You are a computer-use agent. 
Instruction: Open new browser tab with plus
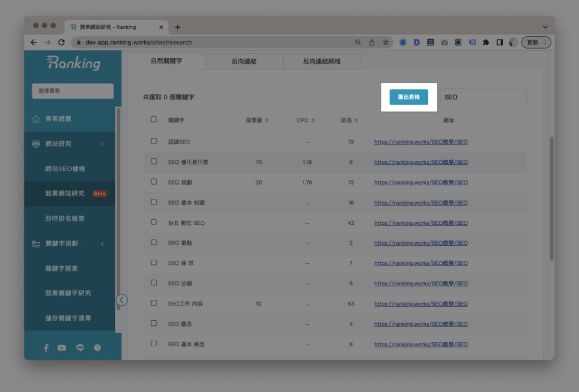[178, 27]
